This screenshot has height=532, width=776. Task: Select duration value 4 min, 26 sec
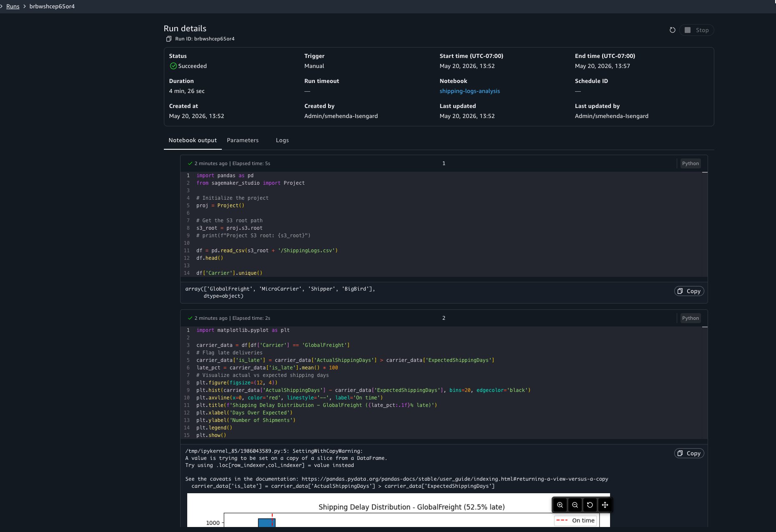tap(187, 91)
